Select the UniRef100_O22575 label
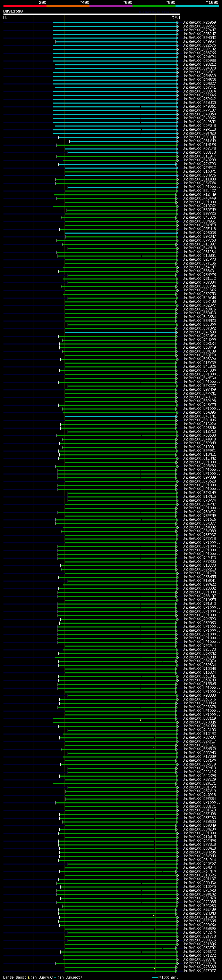Image resolution: width=222 pixels, height=980 pixels. [x=199, y=45]
